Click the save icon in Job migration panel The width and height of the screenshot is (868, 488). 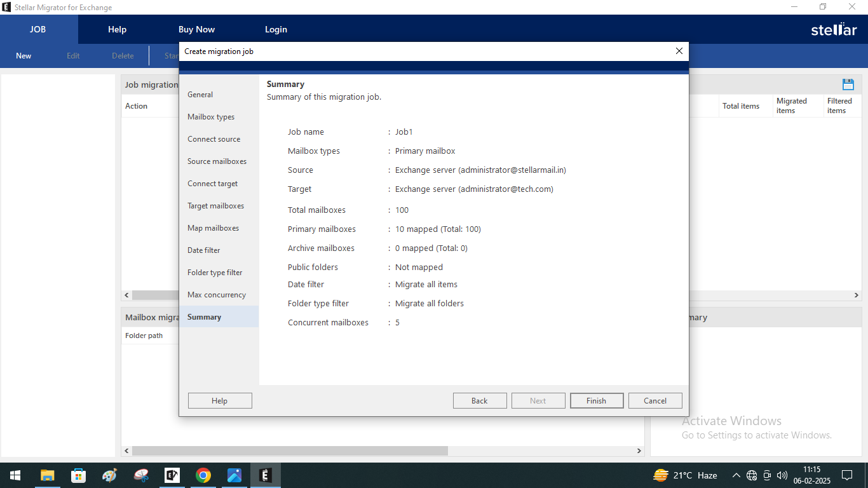tap(848, 85)
